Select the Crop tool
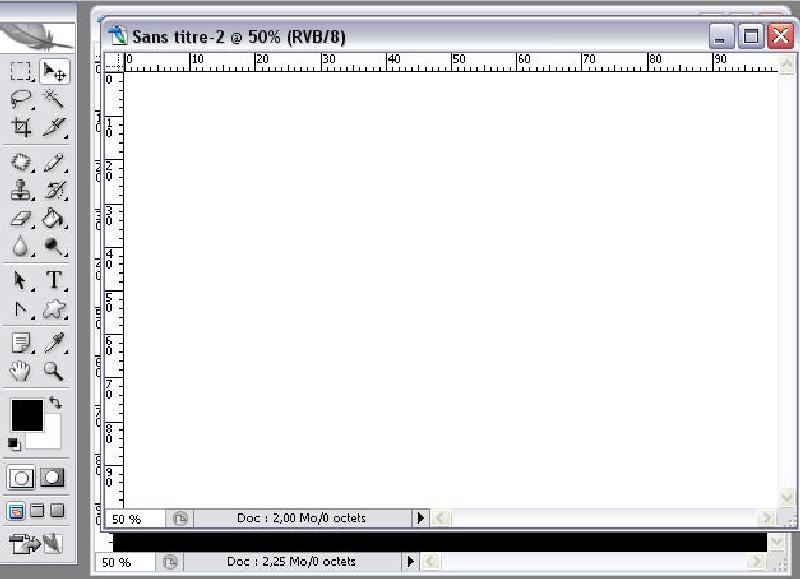 click(x=20, y=127)
